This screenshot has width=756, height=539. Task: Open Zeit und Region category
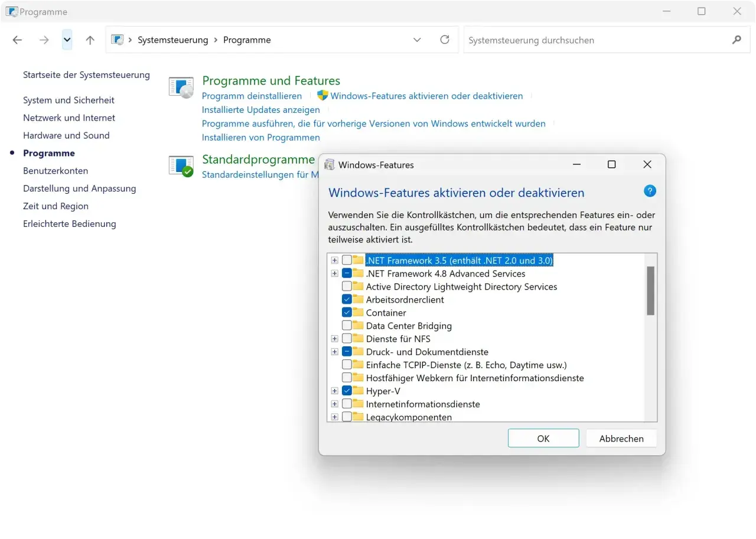(56, 206)
